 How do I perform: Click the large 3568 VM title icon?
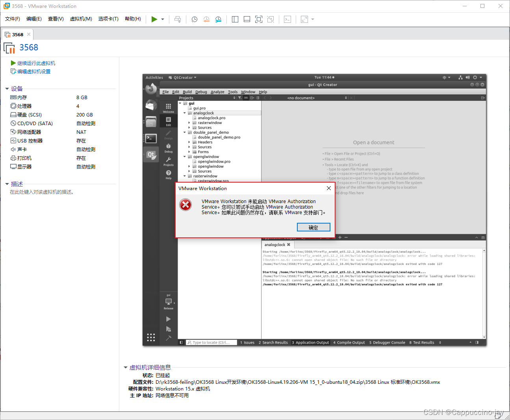(x=9, y=48)
